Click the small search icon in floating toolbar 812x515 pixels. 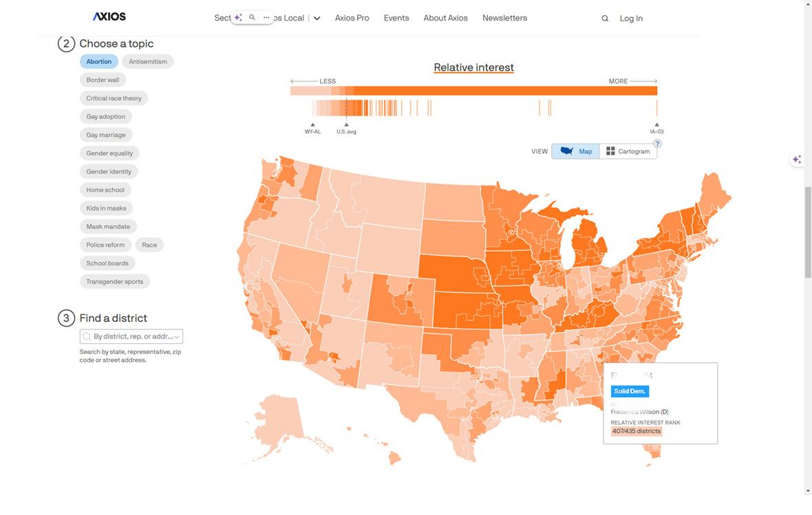pos(252,17)
